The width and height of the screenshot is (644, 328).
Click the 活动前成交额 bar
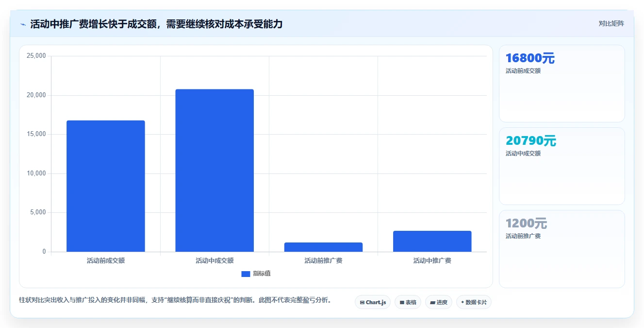tap(106, 186)
